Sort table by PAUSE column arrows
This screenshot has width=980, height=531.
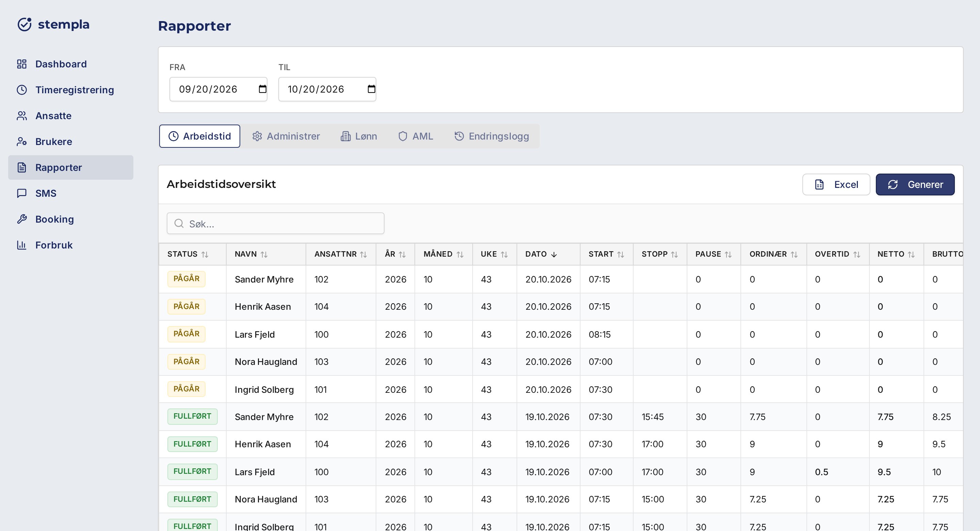728,254
